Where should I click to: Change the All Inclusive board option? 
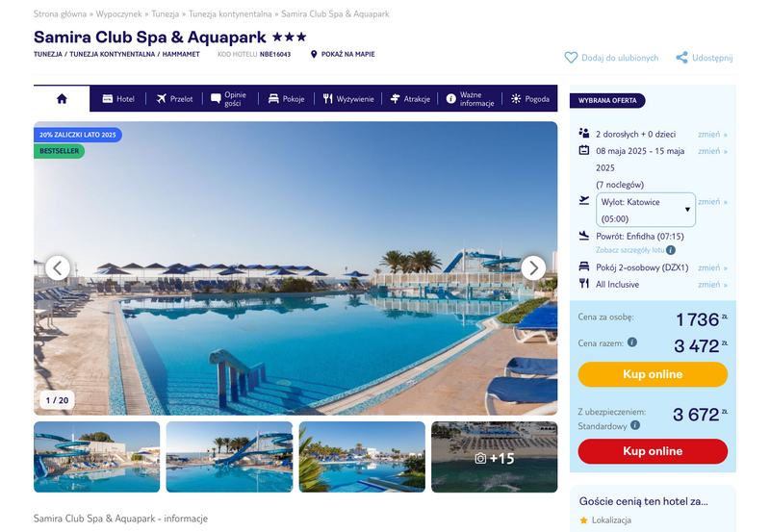712,285
